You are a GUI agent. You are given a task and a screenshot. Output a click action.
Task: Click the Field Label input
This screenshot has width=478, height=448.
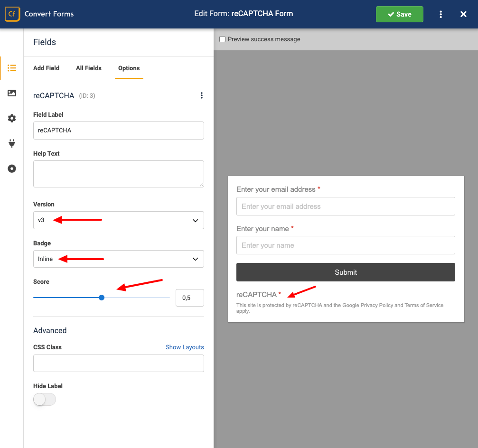pyautogui.click(x=119, y=131)
